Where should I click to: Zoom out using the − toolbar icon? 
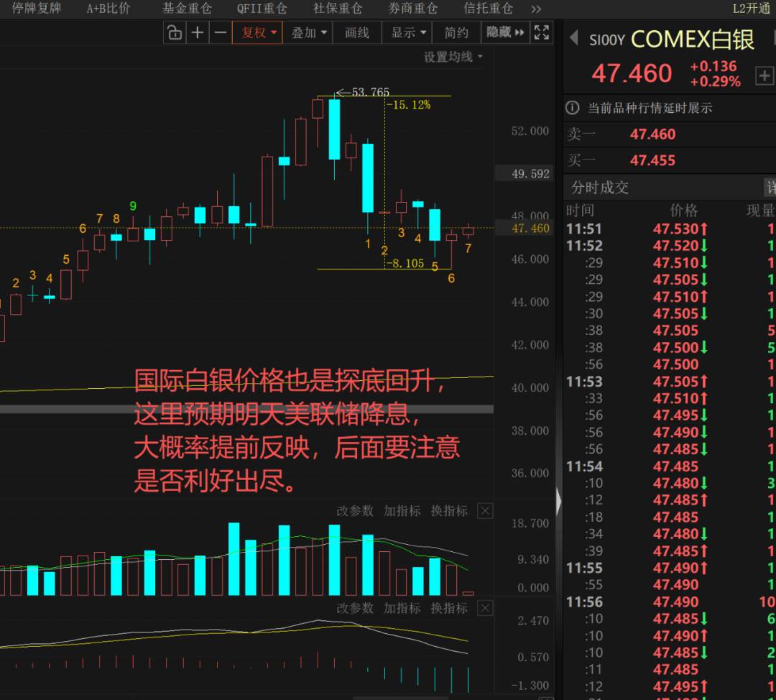pyautogui.click(x=221, y=32)
